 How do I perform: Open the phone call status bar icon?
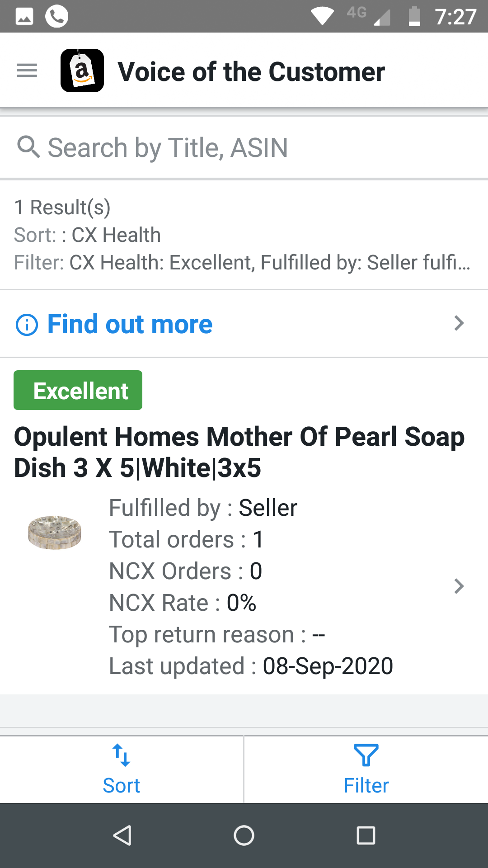(57, 16)
